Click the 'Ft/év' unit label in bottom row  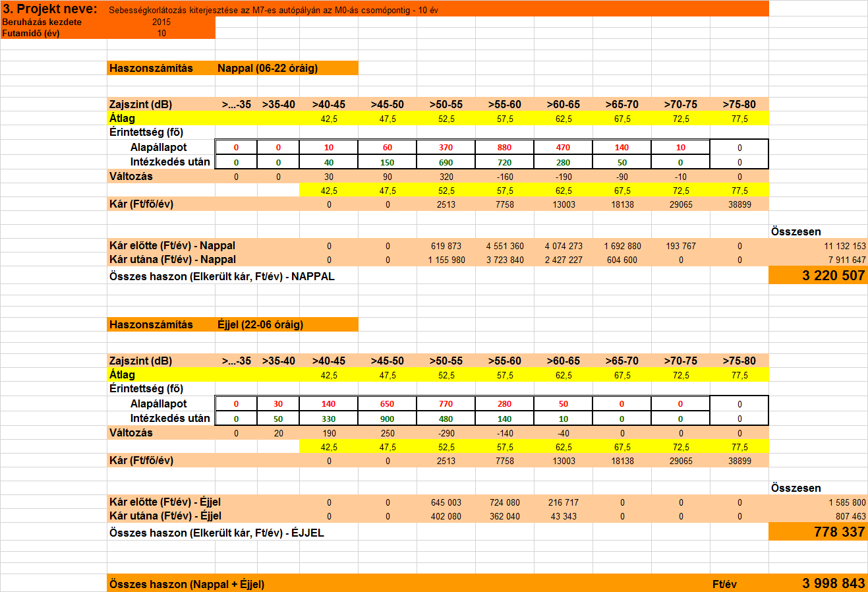pyautogui.click(x=724, y=584)
